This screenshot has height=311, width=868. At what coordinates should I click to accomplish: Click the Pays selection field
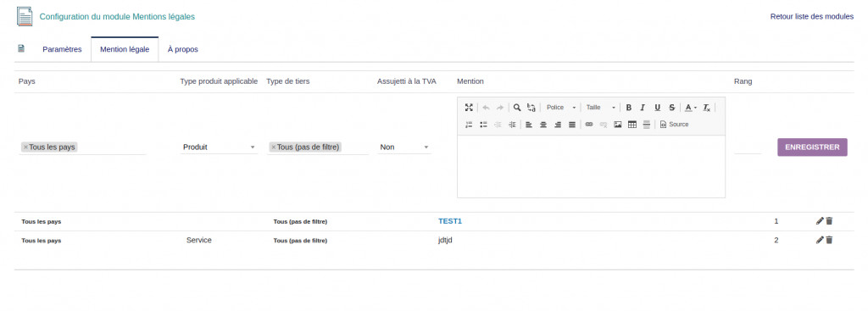point(82,147)
